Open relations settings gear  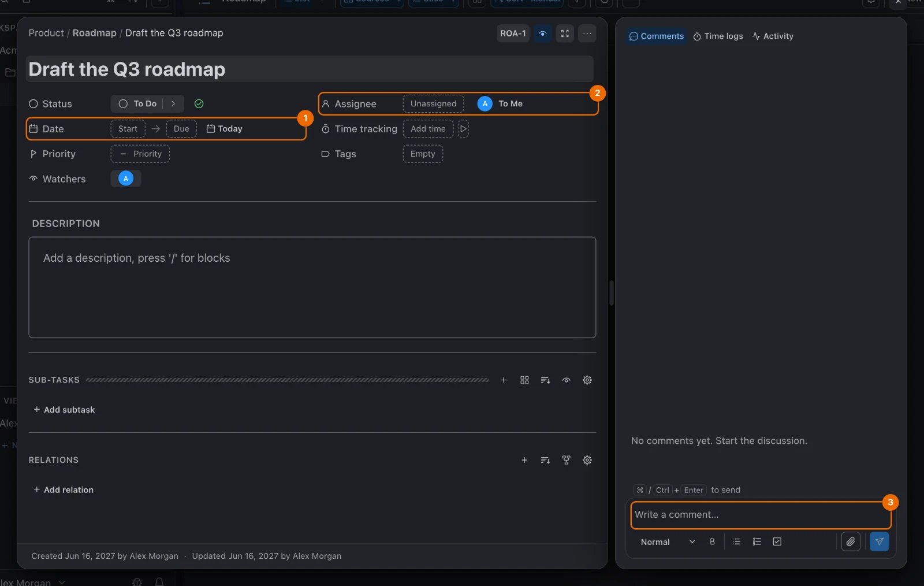point(587,460)
